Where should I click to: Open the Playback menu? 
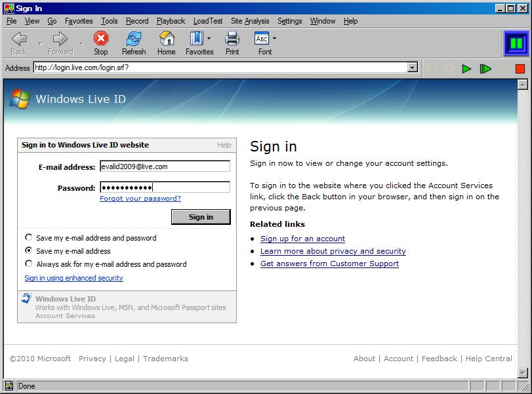coord(171,21)
